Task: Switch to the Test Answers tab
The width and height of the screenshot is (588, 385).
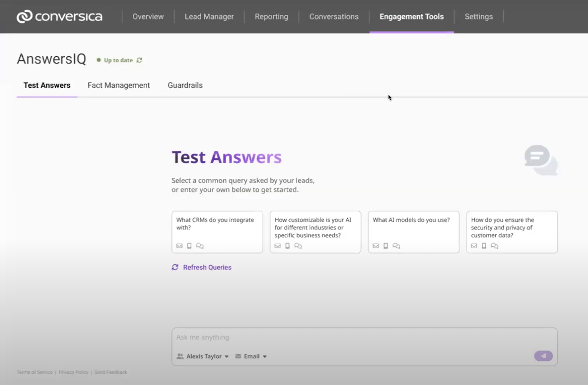Action: coord(47,85)
